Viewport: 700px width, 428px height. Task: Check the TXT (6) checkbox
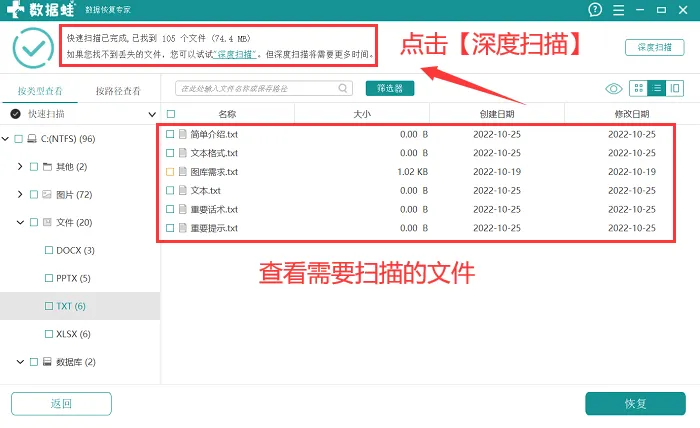tap(49, 306)
